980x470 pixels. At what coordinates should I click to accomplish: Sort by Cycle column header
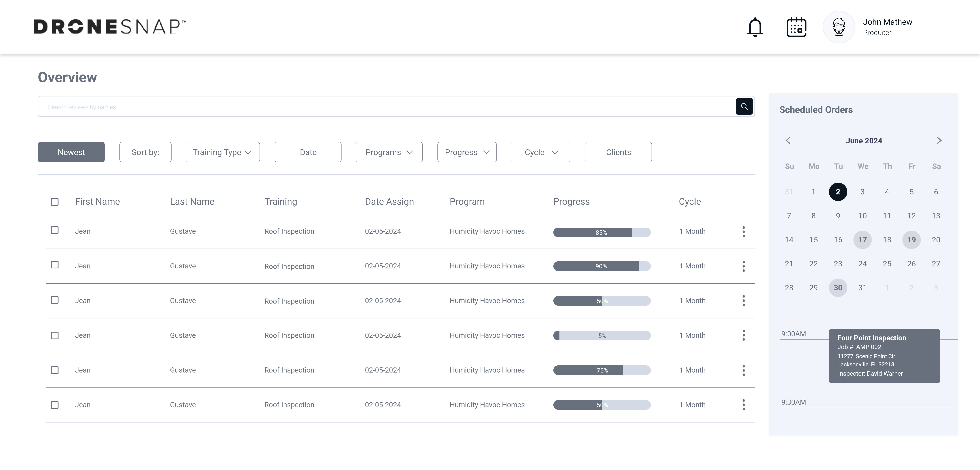690,202
